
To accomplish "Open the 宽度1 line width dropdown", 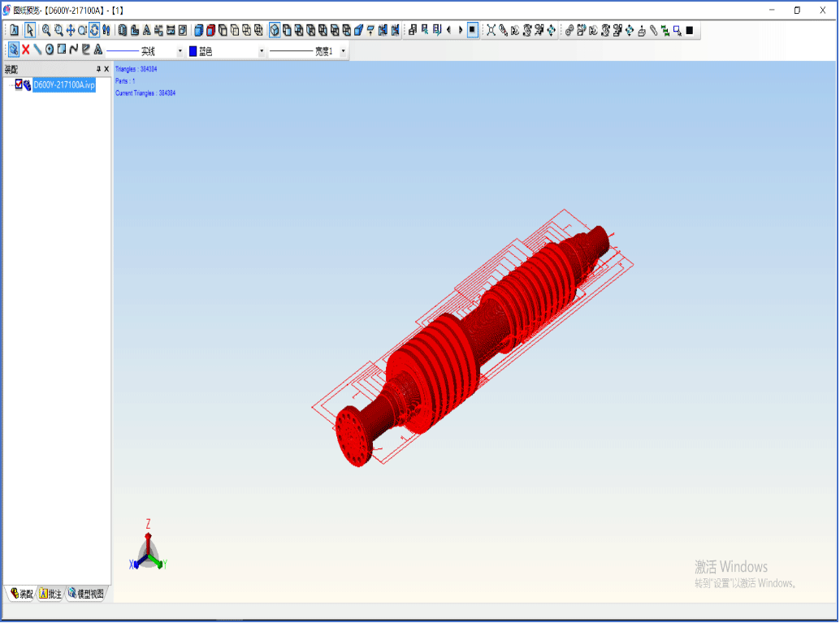I will click(343, 51).
